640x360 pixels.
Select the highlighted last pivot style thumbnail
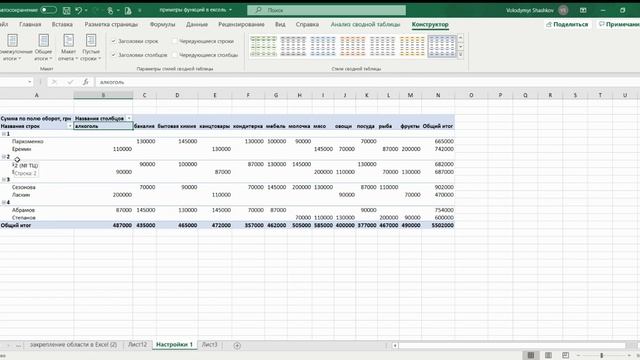click(x=442, y=46)
